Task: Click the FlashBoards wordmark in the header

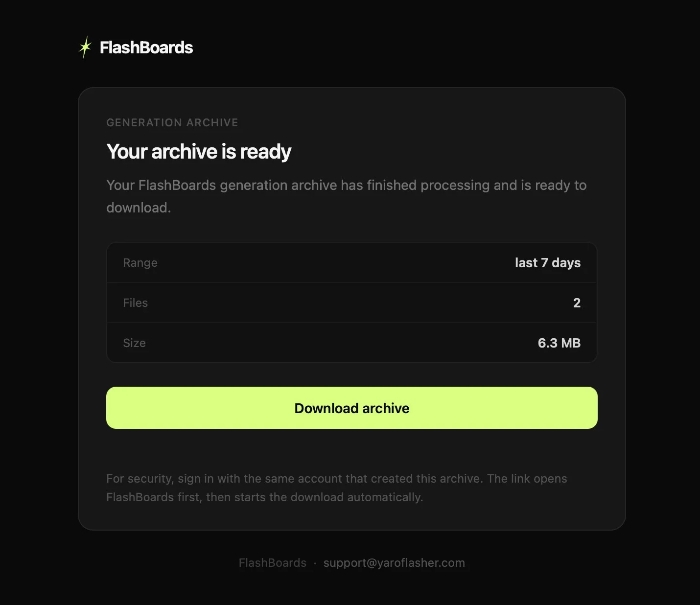Action: tap(146, 47)
